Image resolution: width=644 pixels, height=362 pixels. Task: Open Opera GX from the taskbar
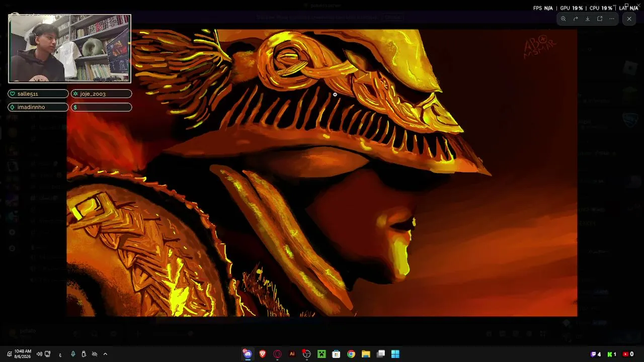277,354
